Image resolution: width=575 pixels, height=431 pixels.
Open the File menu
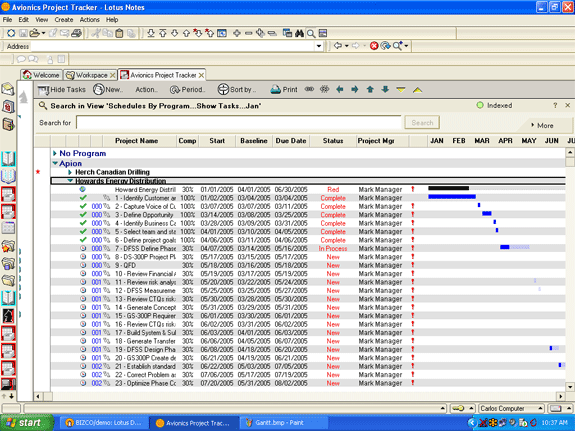pos(7,19)
